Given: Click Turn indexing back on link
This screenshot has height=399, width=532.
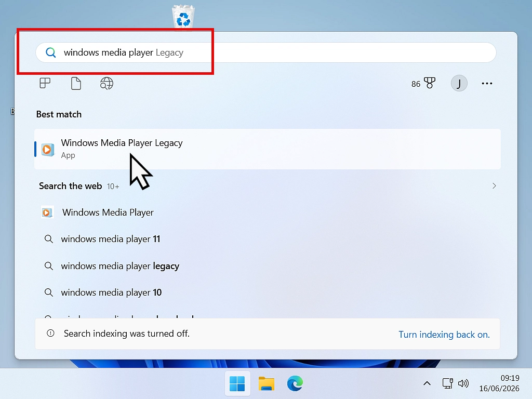Looking at the screenshot, I should 444,335.
